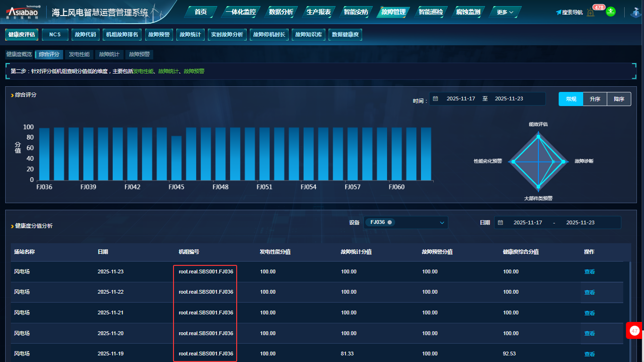Remove the FJ036 tag via x icon
This screenshot has width=644, height=362.
coord(389,222)
